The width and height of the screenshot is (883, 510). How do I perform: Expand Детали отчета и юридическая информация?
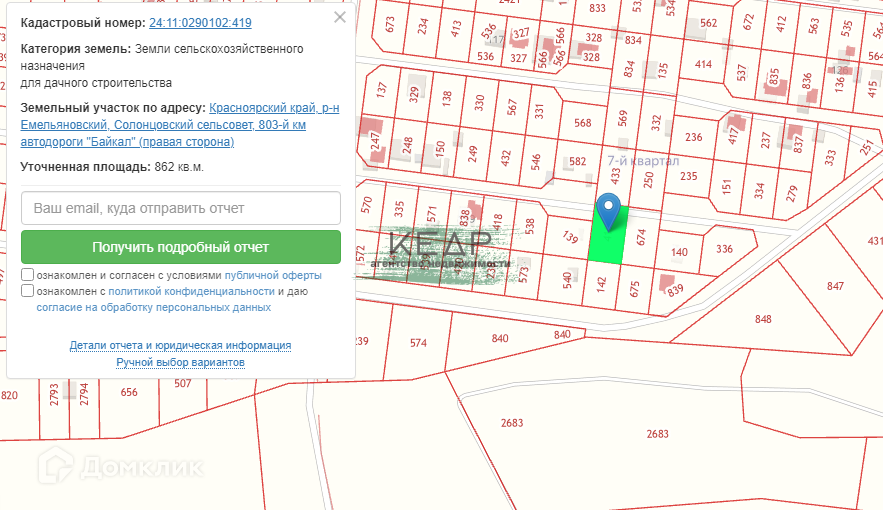pyautogui.click(x=180, y=345)
